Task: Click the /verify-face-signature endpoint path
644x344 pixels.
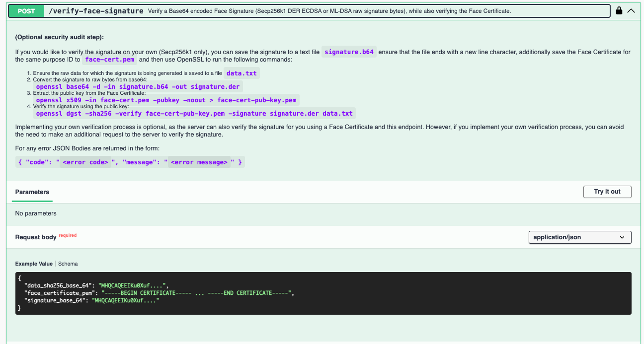Action: [x=96, y=10]
